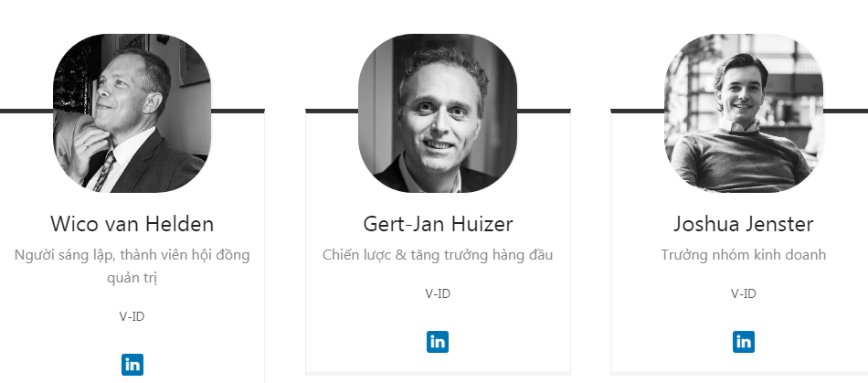The width and height of the screenshot is (868, 383).
Task: Click dark top border of Joshua Jenster's card
Action: 637,111
